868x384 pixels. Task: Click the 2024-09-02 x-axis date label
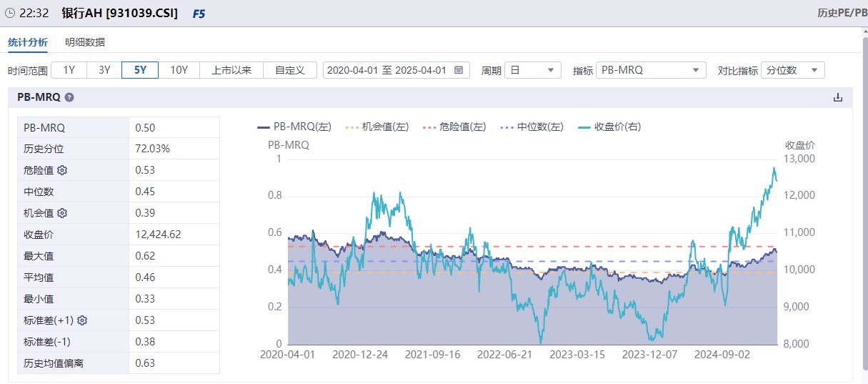coord(721,354)
